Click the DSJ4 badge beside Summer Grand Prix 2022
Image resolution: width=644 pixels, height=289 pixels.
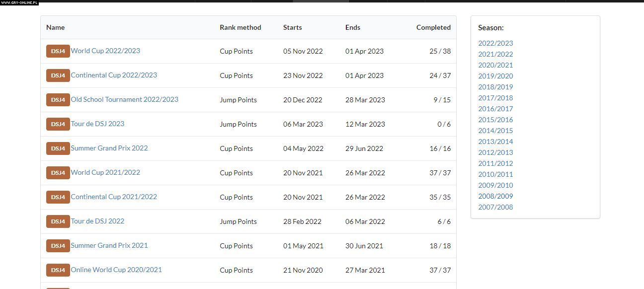(x=58, y=148)
